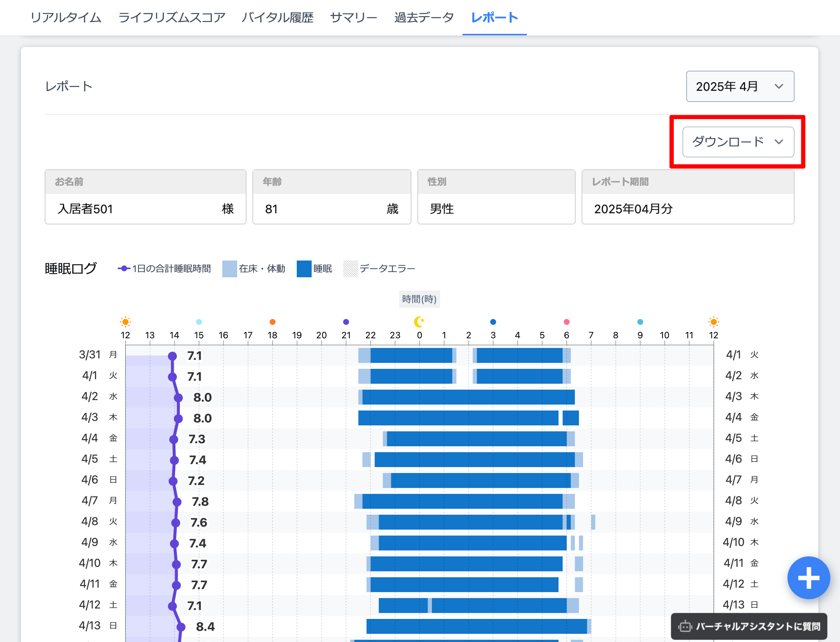Go to the サマリー tab
840x642 pixels.
(x=354, y=17)
